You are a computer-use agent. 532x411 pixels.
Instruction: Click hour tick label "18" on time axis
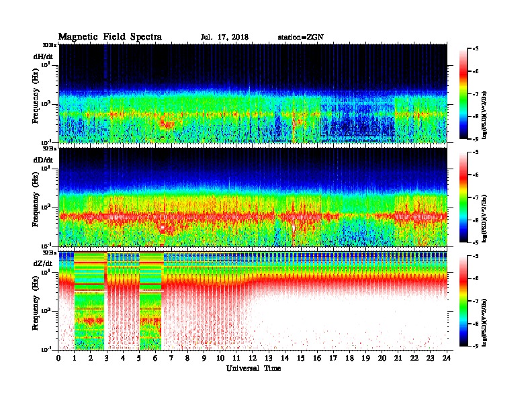350,358
